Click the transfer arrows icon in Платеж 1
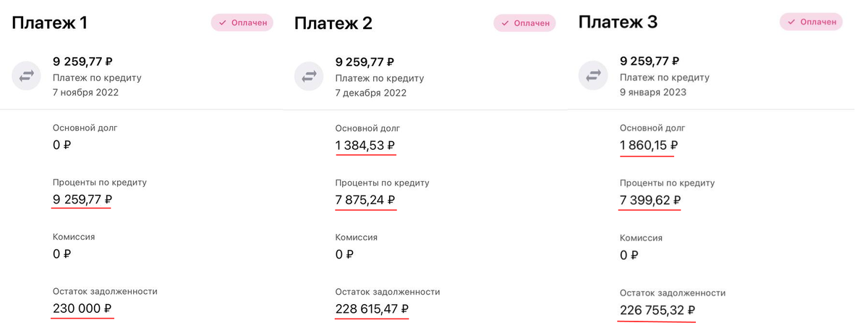The width and height of the screenshot is (868, 336). coord(26,75)
